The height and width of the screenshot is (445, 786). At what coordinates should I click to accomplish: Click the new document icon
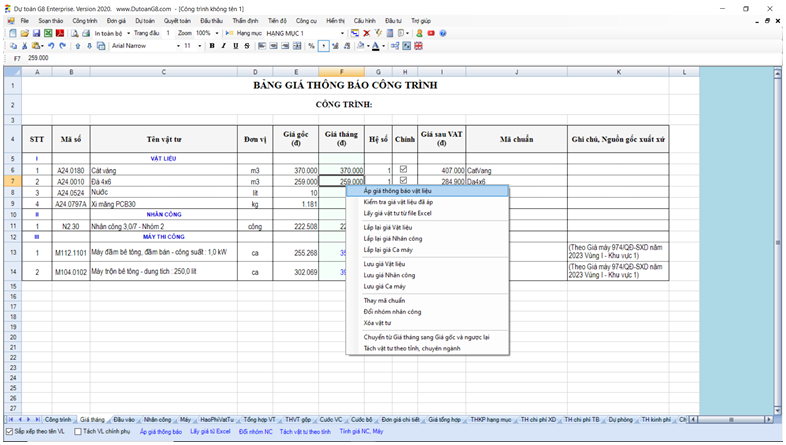pyautogui.click(x=13, y=33)
